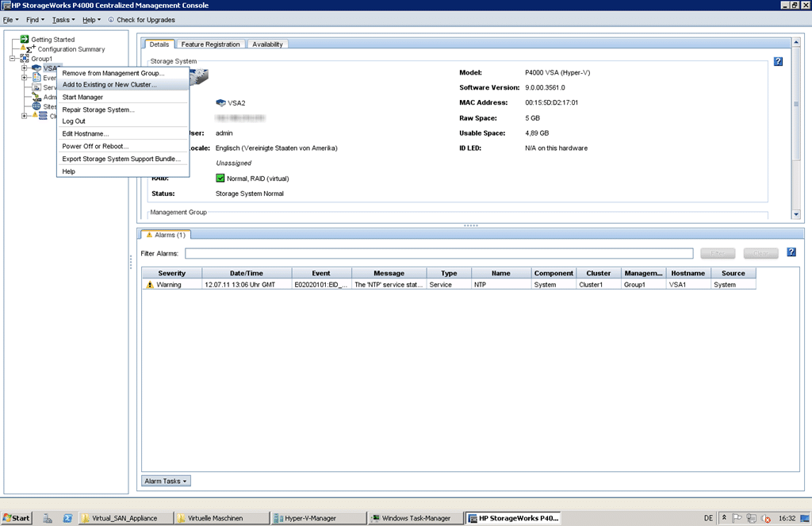The height and width of the screenshot is (526, 812).
Task: Select Start Manager from context menu
Action: (123, 97)
